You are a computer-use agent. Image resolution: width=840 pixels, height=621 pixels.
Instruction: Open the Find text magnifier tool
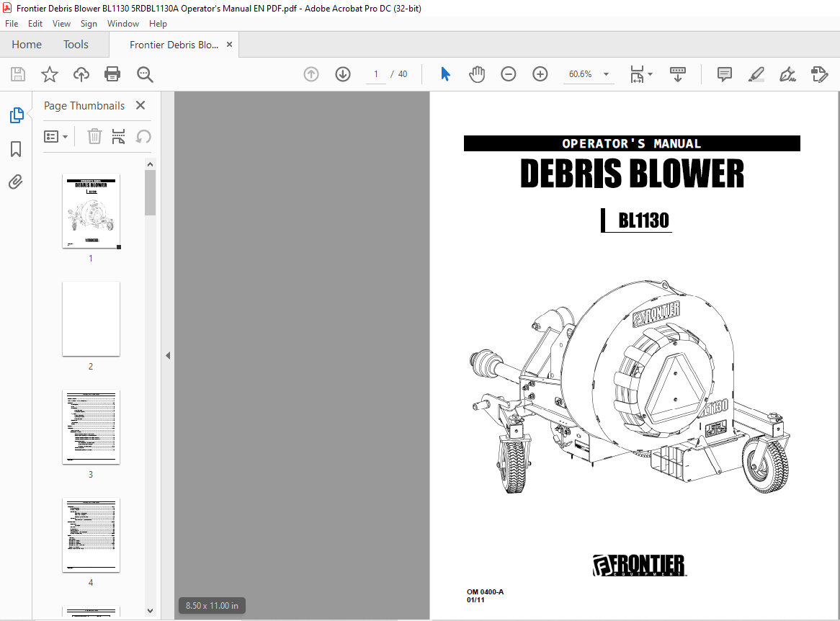tap(145, 74)
